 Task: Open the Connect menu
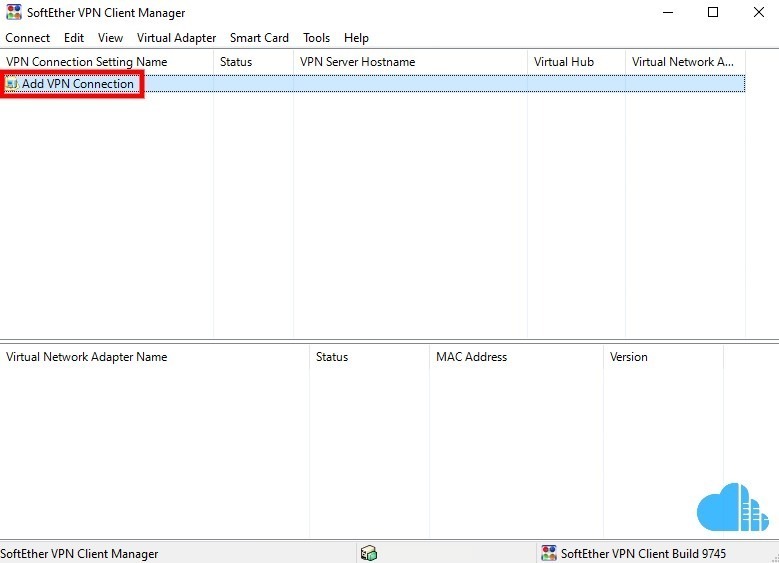coord(28,38)
